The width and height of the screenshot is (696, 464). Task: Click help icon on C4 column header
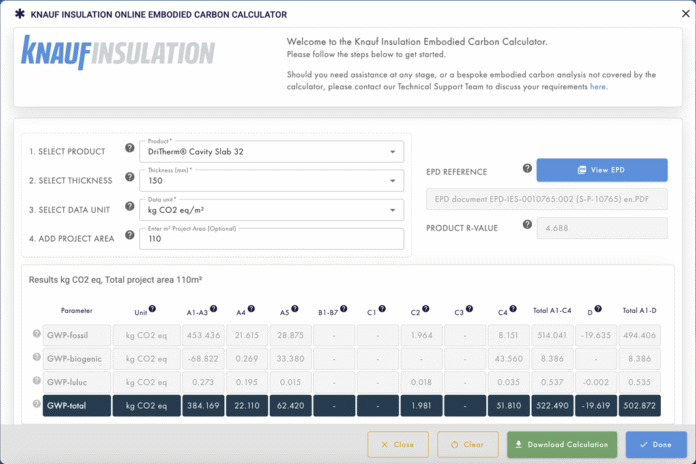pos(513,309)
